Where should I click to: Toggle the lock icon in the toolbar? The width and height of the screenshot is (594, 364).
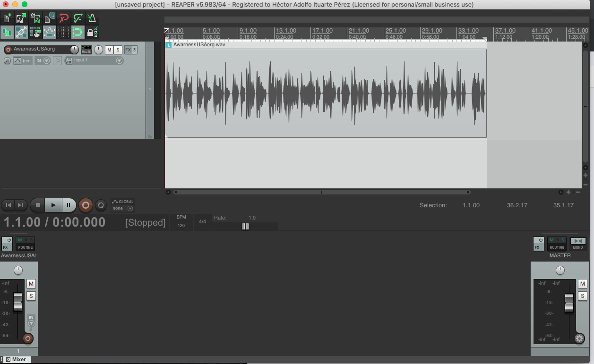pos(92,32)
